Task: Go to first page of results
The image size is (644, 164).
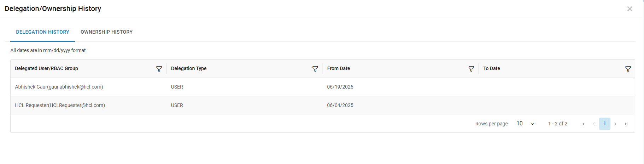Action: point(583,124)
